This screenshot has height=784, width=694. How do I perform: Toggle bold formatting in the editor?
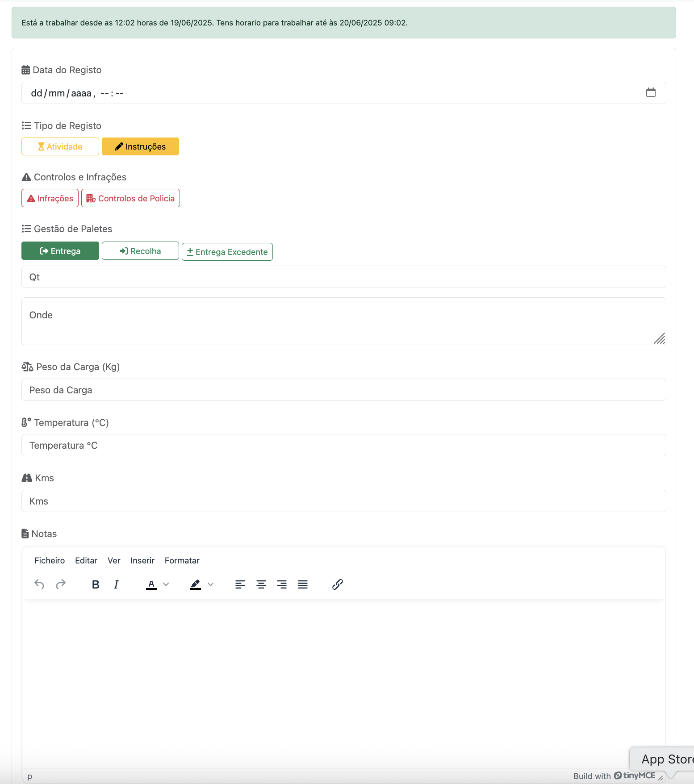(96, 584)
